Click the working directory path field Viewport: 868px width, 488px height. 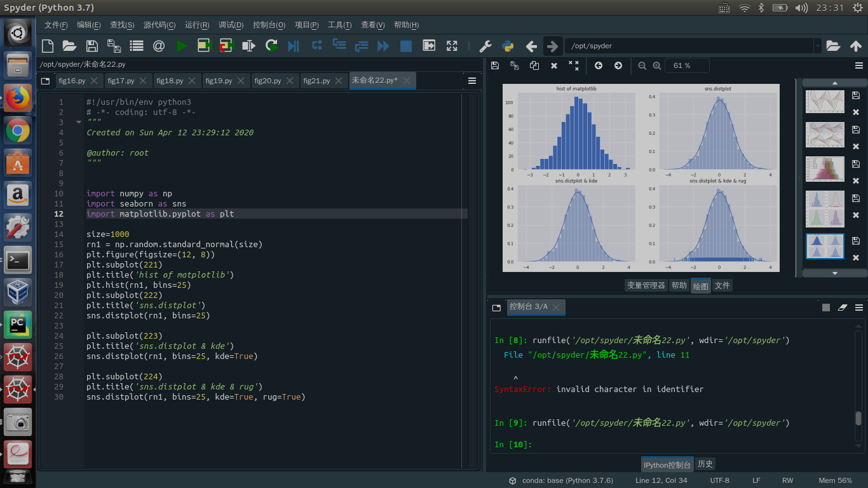[689, 46]
